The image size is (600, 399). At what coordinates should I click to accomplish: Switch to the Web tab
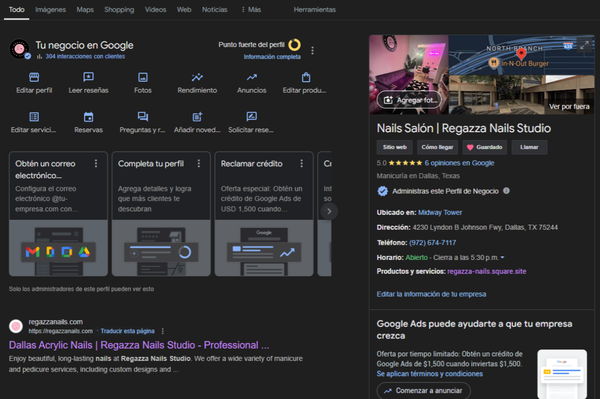(x=184, y=10)
